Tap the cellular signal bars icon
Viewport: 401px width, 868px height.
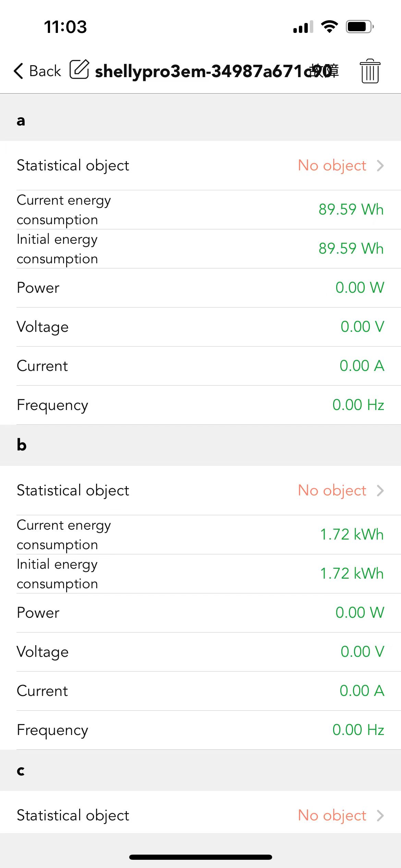303,26
